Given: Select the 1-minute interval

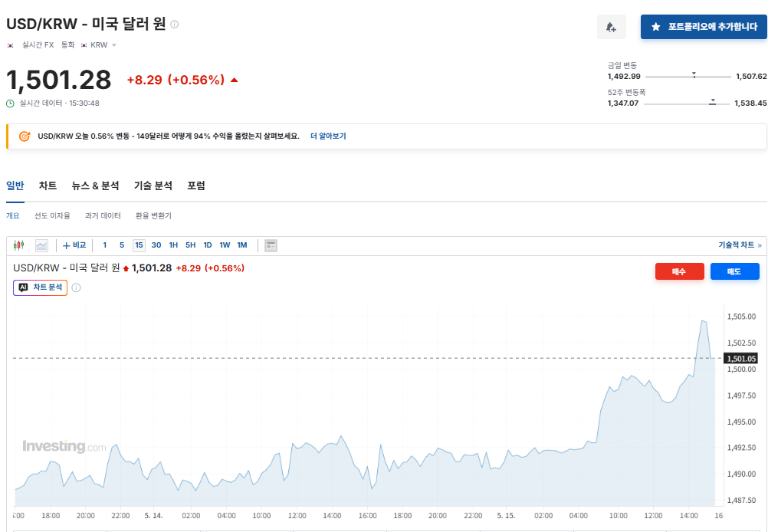Looking at the screenshot, I should (x=105, y=245).
